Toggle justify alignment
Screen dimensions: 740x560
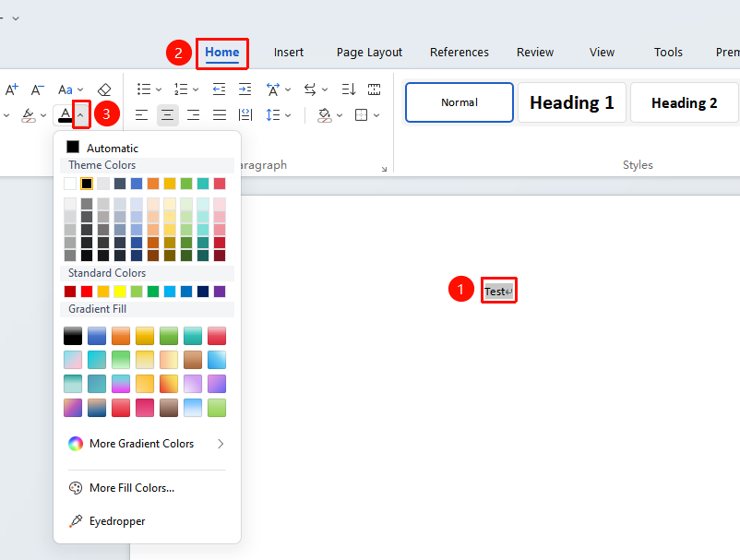point(220,115)
